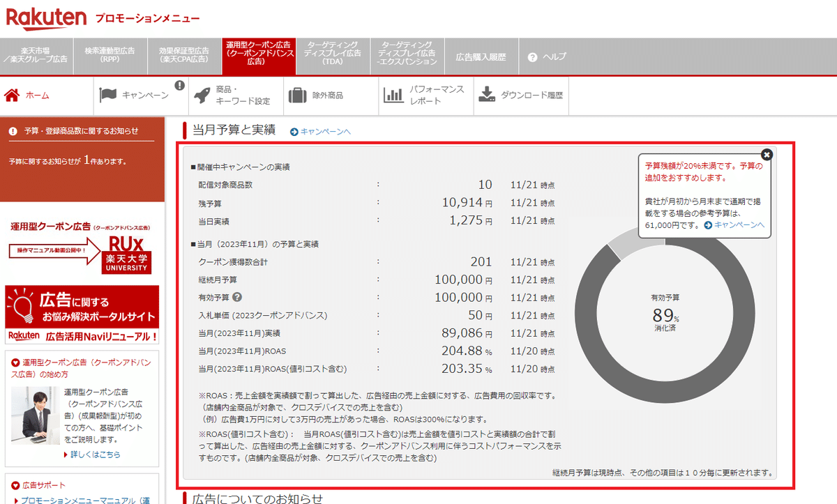
Task: Click the 広告についてのお知らせ heading
Action: pos(257,498)
